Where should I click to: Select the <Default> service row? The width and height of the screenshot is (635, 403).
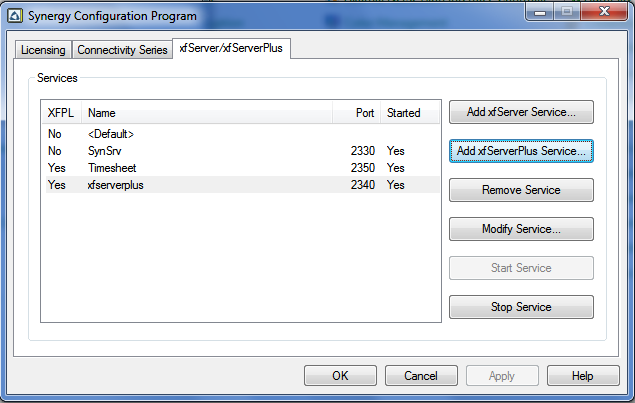tap(243, 134)
